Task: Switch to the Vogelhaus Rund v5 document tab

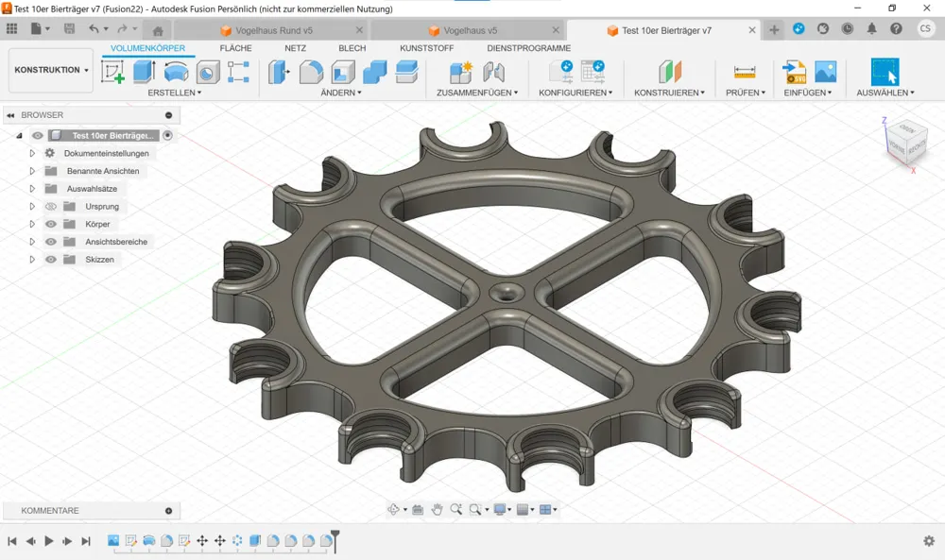Action: 274,30
